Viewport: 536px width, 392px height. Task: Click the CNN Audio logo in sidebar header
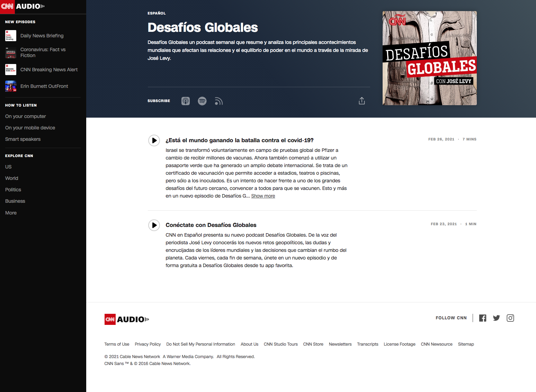pyautogui.click(x=23, y=6)
